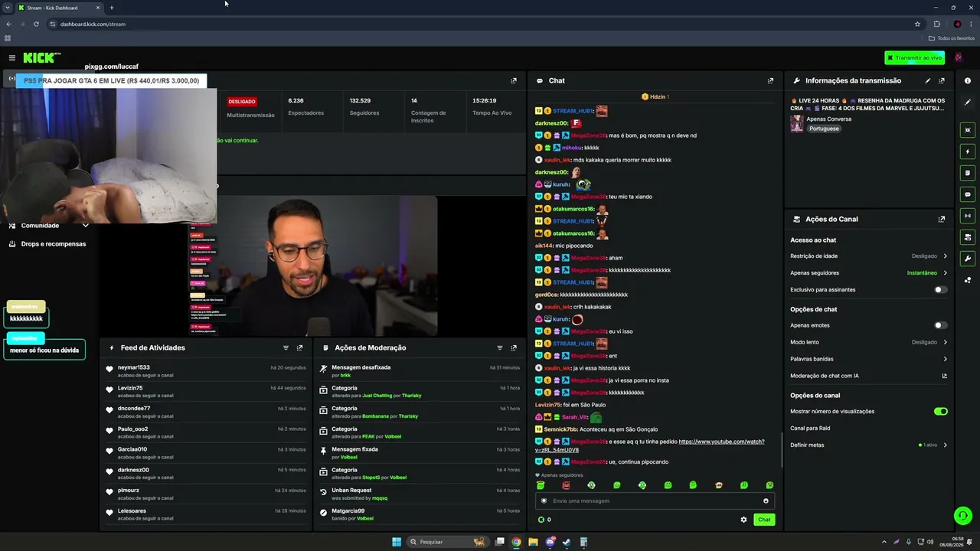Open the hamburger menu beside Kick logo
980x551 pixels.
point(12,57)
